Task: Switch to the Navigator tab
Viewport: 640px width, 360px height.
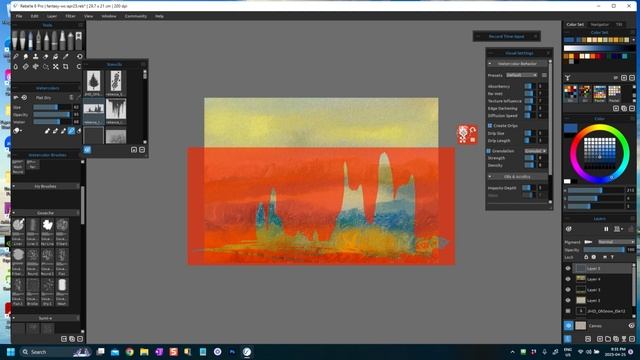Action: coord(599,24)
